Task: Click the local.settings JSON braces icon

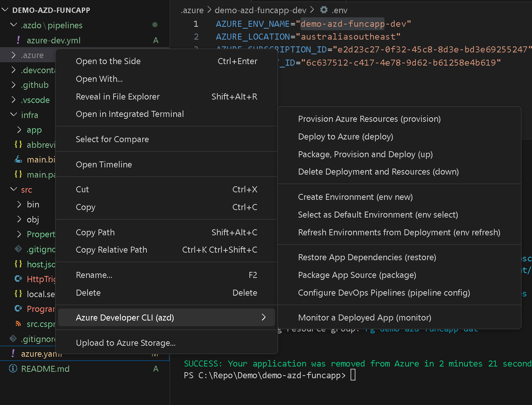Action: pyautogui.click(x=18, y=294)
